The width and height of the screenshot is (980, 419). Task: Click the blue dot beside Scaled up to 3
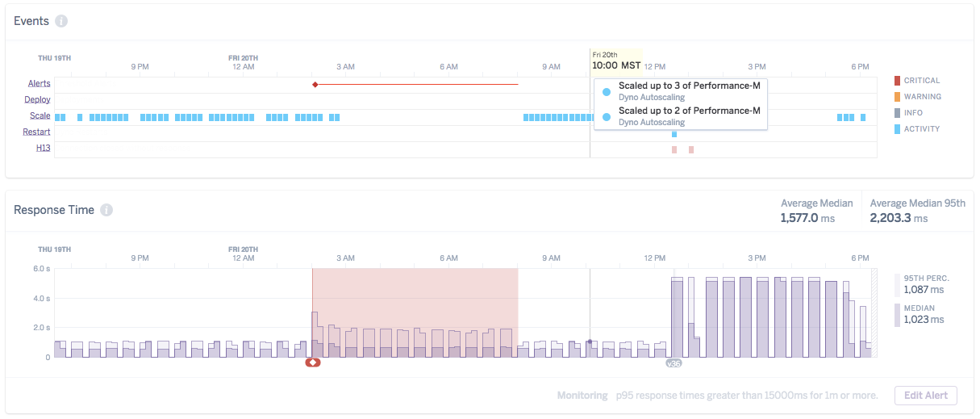pos(607,91)
